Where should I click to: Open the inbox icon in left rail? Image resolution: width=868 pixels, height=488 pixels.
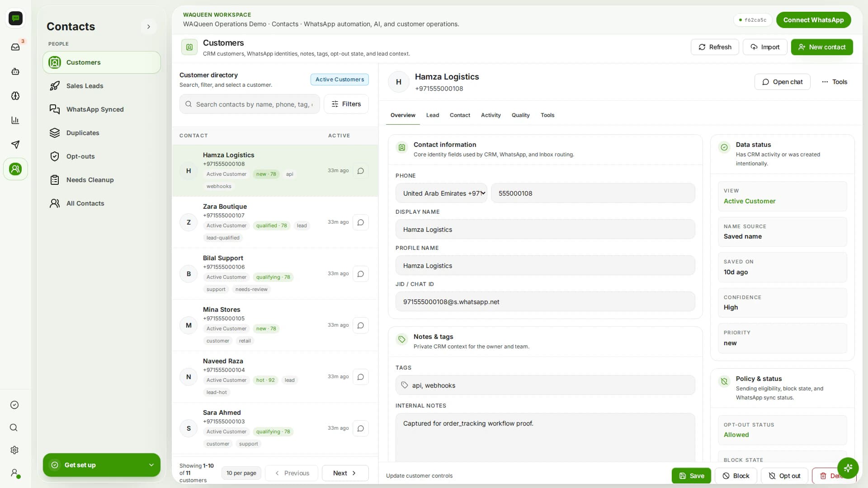coord(15,47)
